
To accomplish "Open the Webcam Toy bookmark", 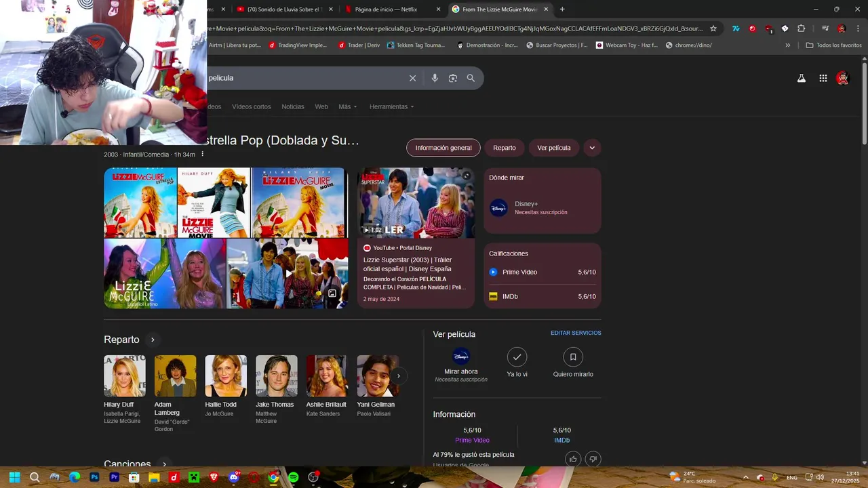I will [x=627, y=45].
